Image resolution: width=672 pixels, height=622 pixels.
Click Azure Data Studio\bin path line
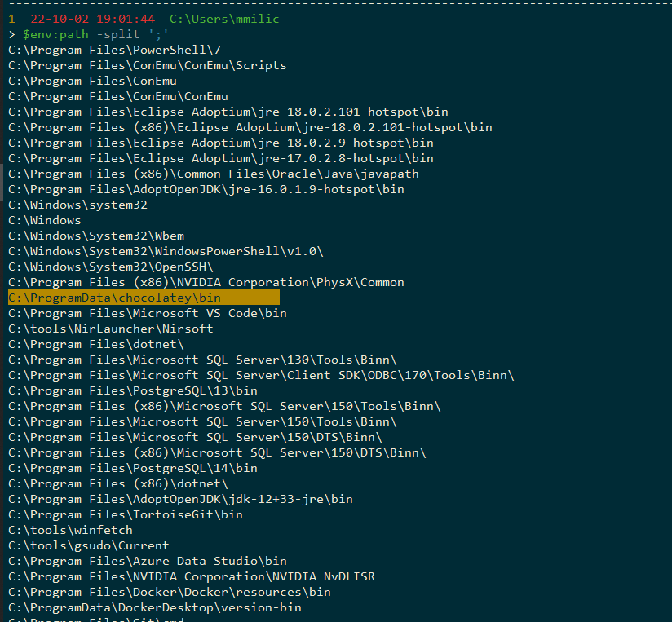click(148, 561)
